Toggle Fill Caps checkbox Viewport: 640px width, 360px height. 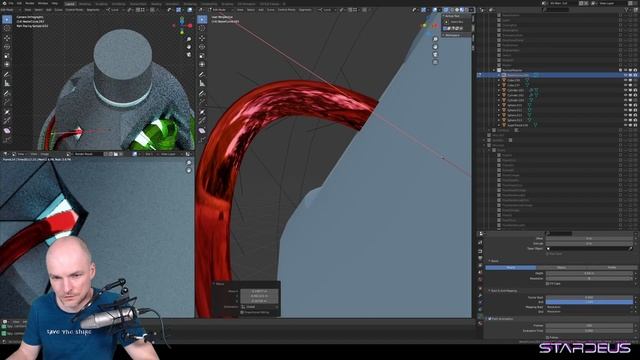[548, 283]
